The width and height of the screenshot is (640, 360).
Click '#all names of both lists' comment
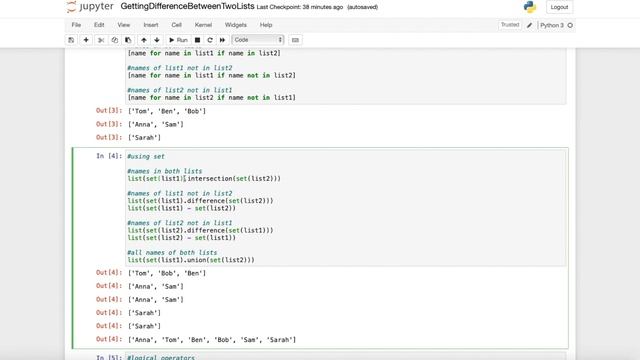(172, 253)
